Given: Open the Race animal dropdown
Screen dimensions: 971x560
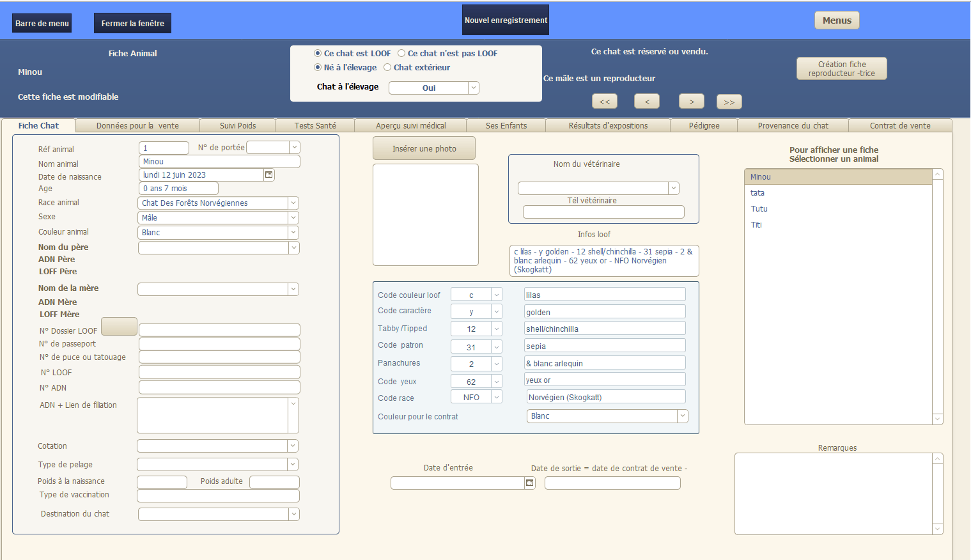Looking at the screenshot, I should pos(293,203).
